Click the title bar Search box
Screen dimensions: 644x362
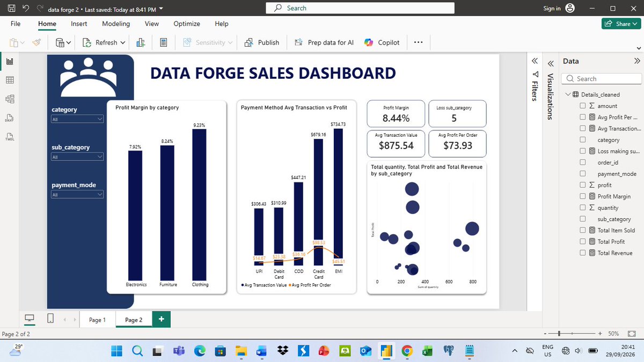coord(360,8)
